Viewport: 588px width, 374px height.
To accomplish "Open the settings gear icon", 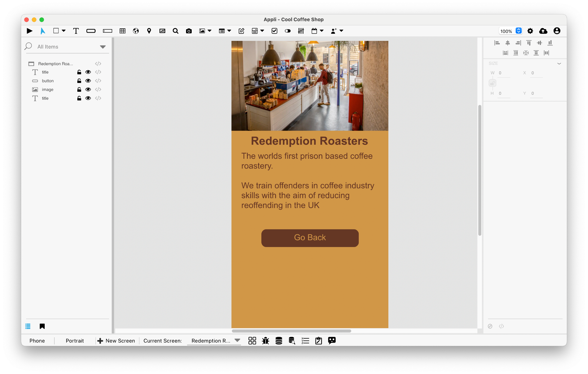I will pos(530,31).
